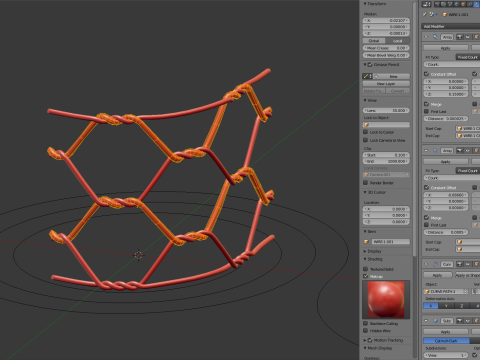Switch to the Render properties tab icon

[x=437, y=4]
